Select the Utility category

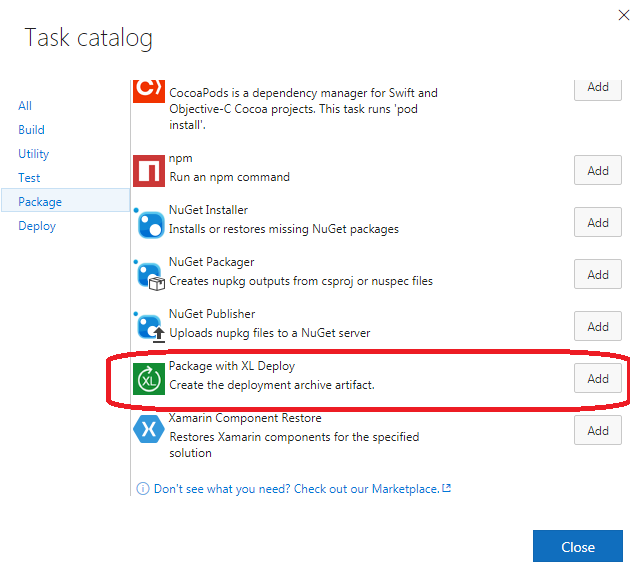point(34,154)
